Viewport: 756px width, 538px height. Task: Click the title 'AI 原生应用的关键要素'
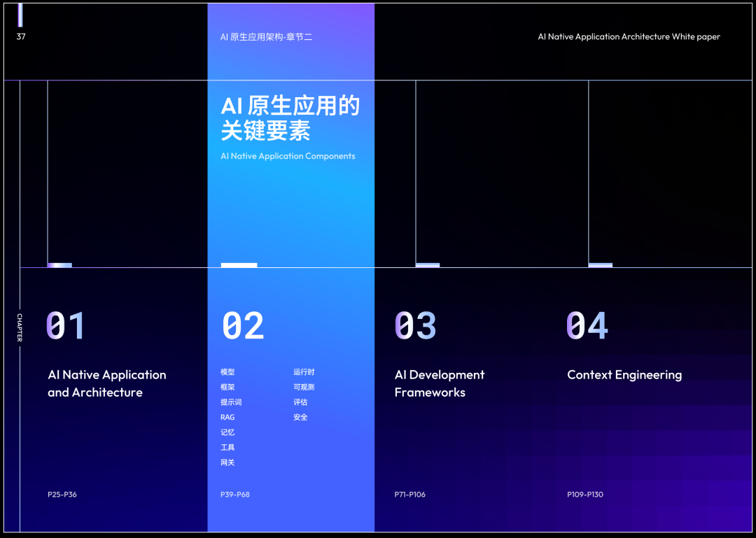[290, 118]
